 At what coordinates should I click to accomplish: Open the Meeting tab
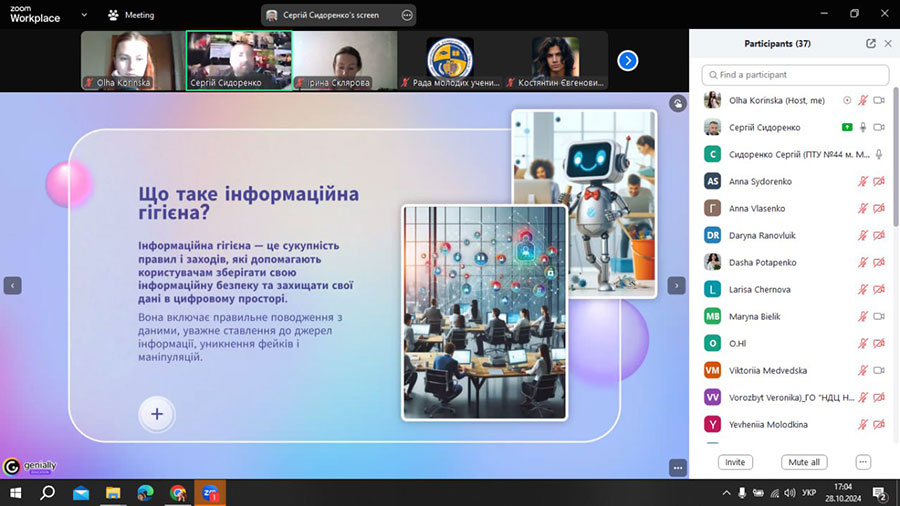click(x=131, y=15)
